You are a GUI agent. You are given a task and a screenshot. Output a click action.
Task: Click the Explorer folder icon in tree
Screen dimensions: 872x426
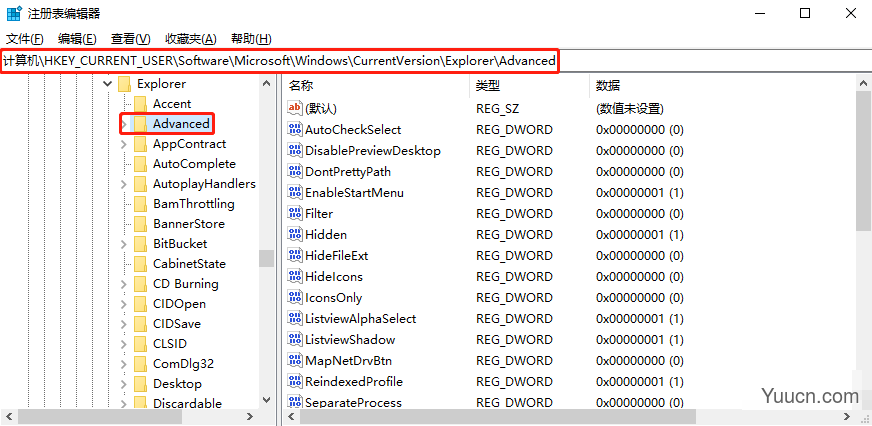124,84
